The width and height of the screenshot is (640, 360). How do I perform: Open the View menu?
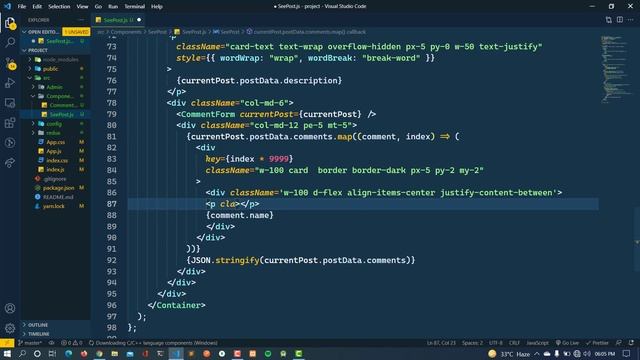click(82, 7)
